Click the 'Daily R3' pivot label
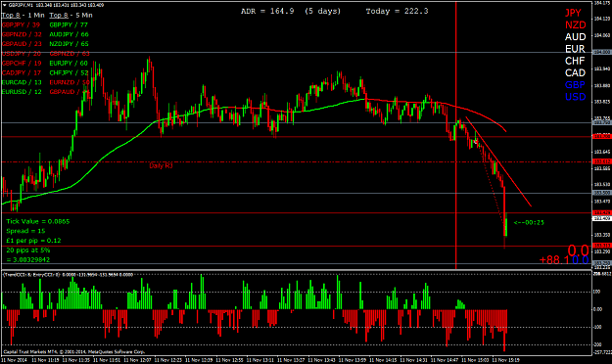The width and height of the screenshot is (612, 364). click(x=161, y=165)
